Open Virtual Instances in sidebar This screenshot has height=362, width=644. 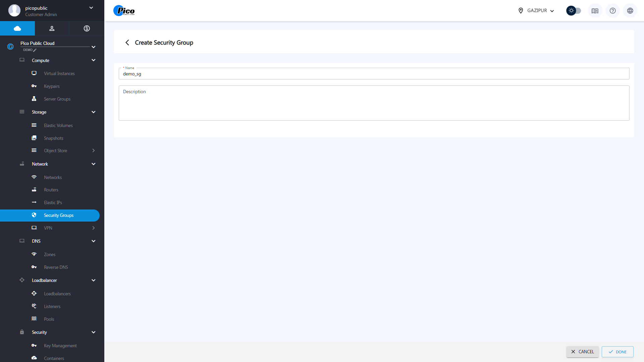pyautogui.click(x=59, y=73)
